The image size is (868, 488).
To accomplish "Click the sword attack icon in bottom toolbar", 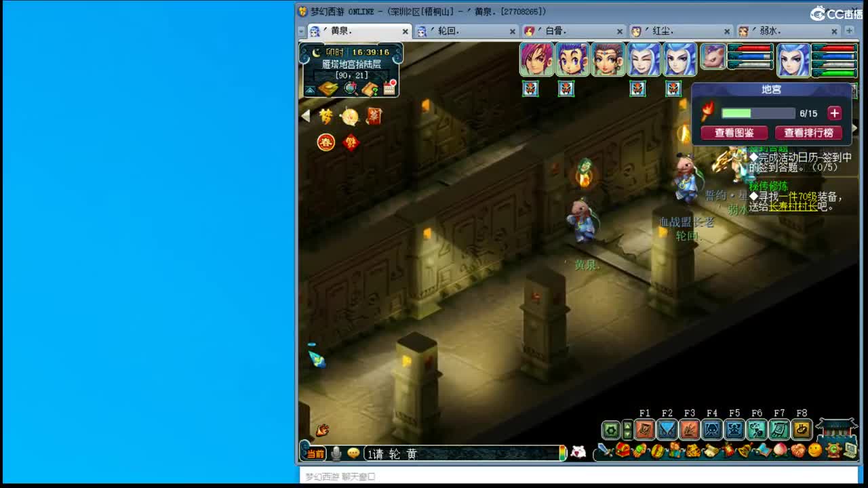I will (x=604, y=451).
